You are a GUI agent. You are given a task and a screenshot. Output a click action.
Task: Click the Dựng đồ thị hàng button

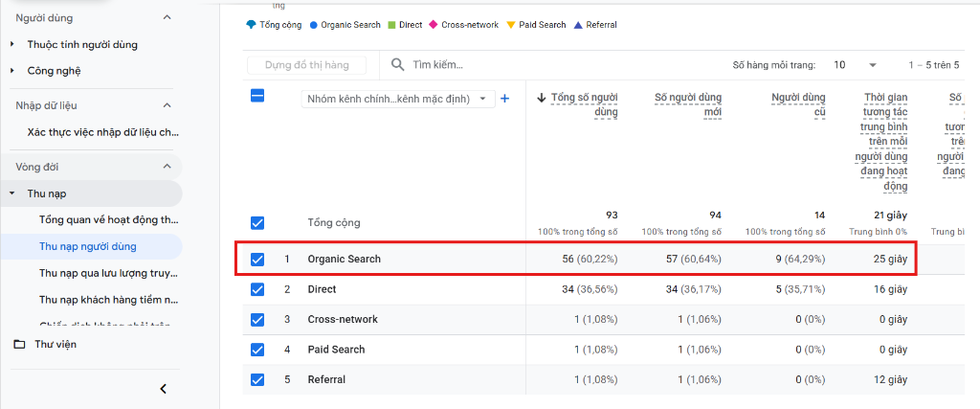307,65
